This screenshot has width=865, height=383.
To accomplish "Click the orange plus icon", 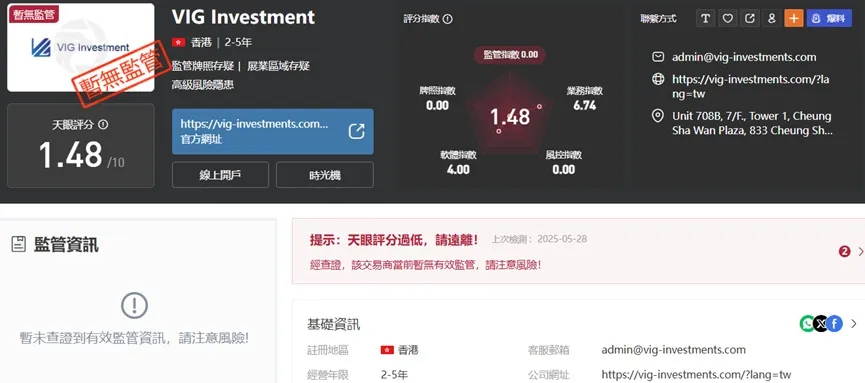I will 793,18.
